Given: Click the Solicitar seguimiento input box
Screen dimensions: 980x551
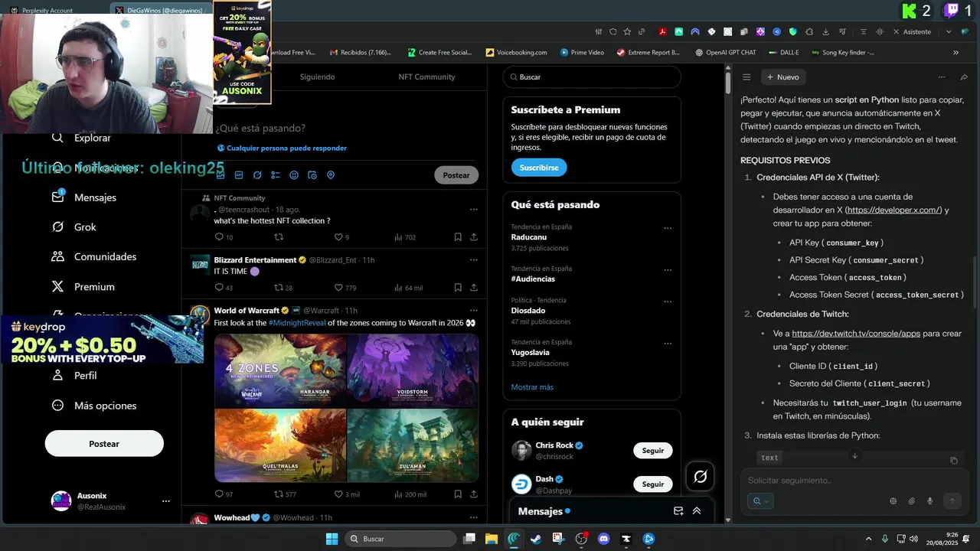Looking at the screenshot, I should [x=854, y=481].
